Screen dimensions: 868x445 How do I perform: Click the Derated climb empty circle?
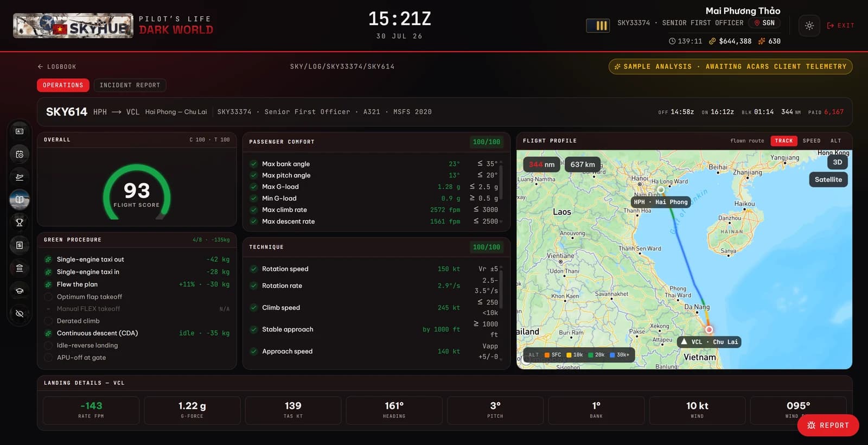[x=48, y=321]
